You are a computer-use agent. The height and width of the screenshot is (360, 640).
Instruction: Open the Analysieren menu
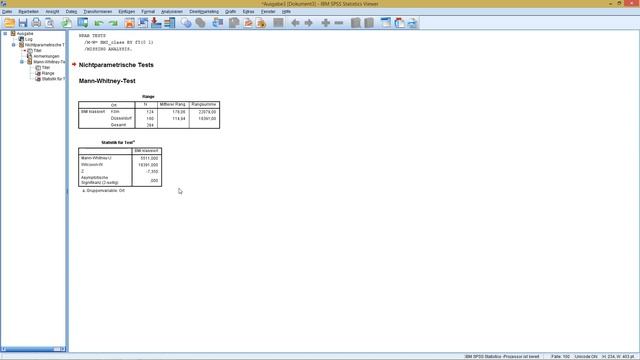[172, 11]
